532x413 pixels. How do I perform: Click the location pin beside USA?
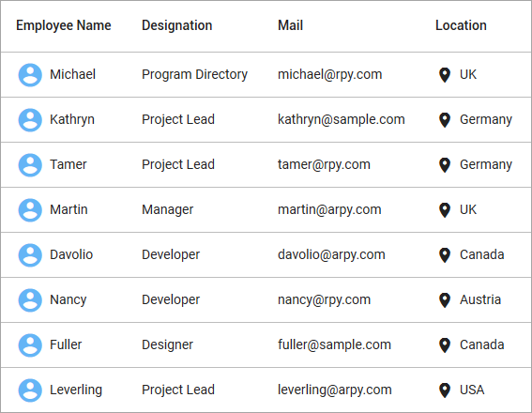tap(445, 390)
